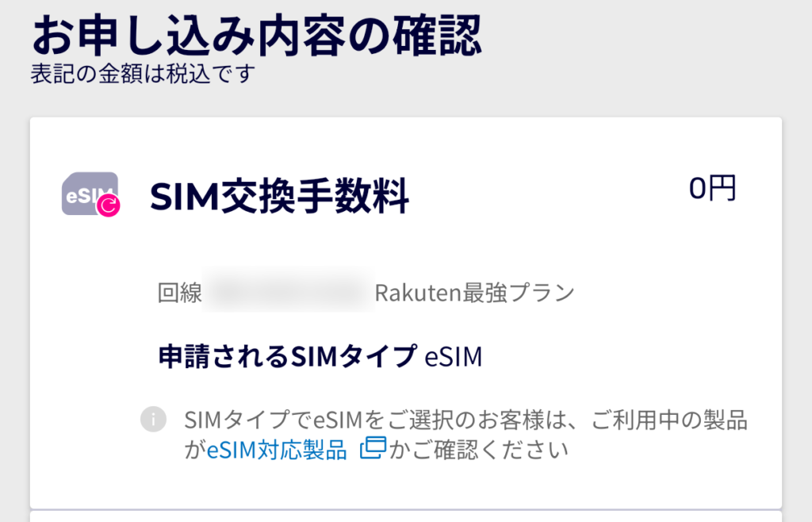This screenshot has width=812, height=522.
Task: Click the 表記の金額は税込です subtitle
Action: (x=143, y=74)
